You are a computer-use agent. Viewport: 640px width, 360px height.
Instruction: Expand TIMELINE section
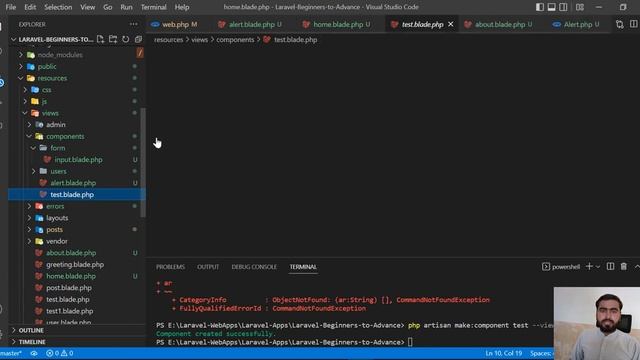76,342
